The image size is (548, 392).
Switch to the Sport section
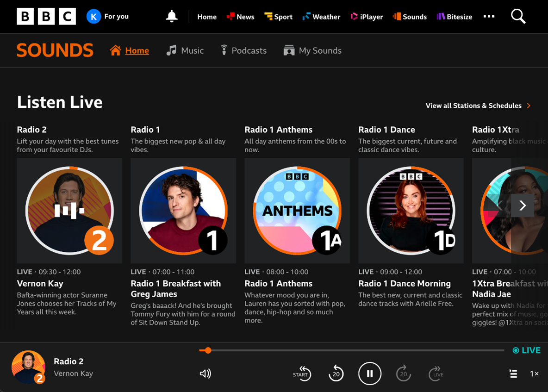click(278, 16)
